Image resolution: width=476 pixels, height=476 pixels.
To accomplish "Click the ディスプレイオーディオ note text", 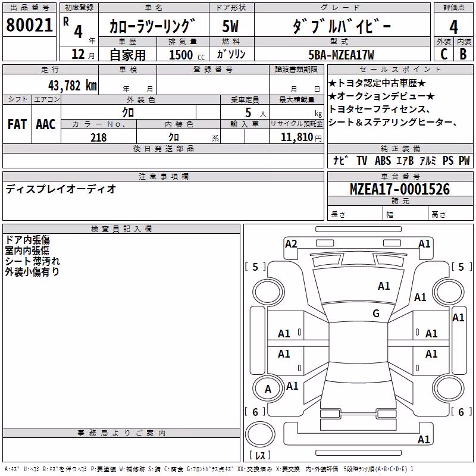I will click(x=61, y=189).
